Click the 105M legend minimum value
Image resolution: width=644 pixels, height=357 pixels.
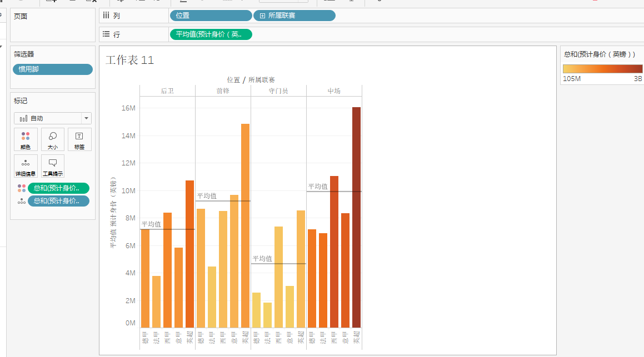pyautogui.click(x=572, y=79)
